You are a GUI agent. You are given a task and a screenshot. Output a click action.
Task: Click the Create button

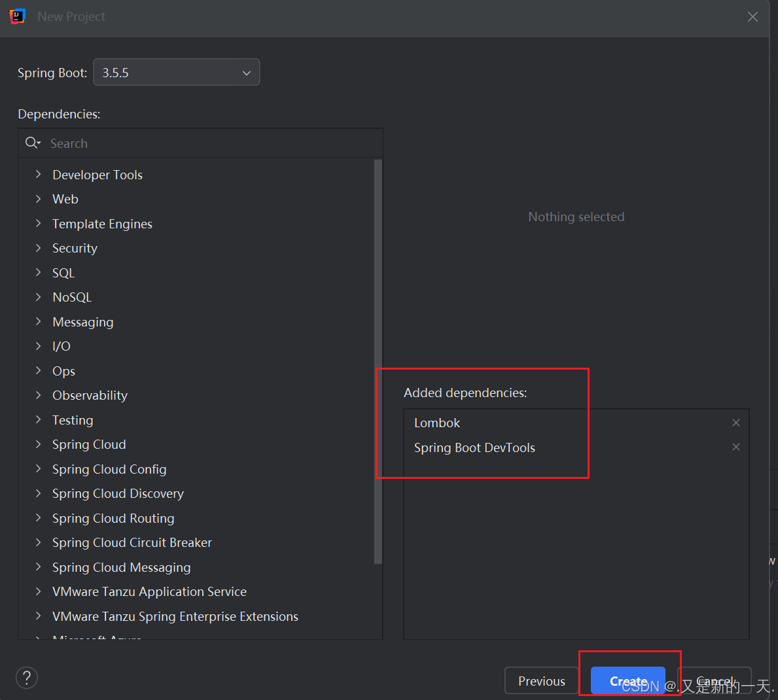[x=628, y=680]
